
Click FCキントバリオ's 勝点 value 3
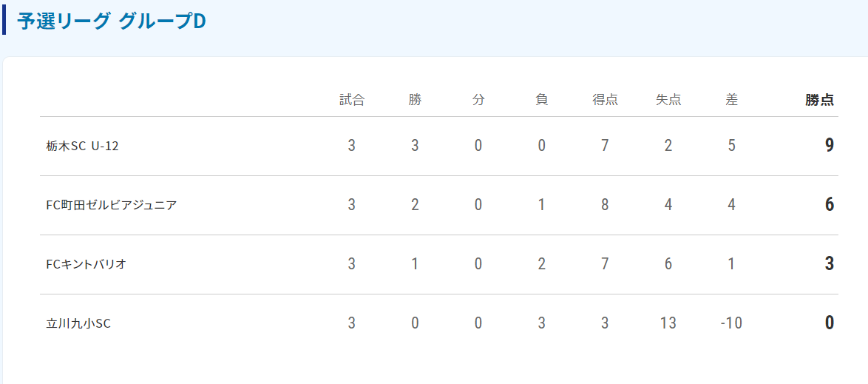point(830,263)
